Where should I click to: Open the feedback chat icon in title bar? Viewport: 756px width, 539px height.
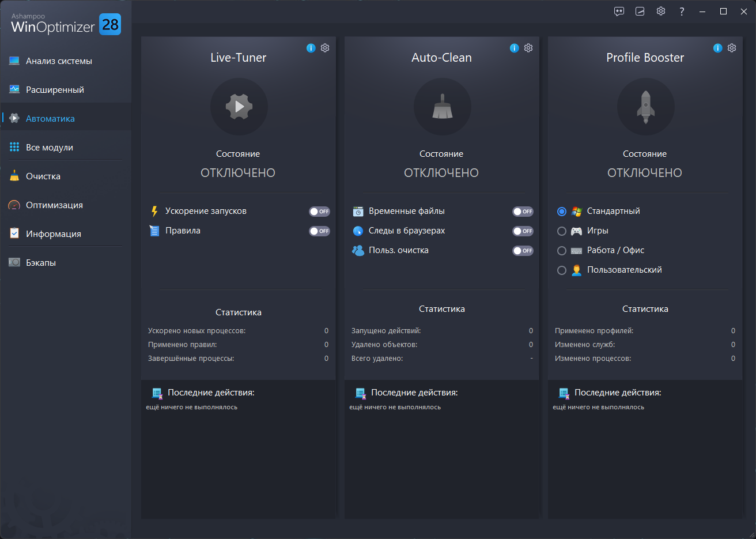619,12
